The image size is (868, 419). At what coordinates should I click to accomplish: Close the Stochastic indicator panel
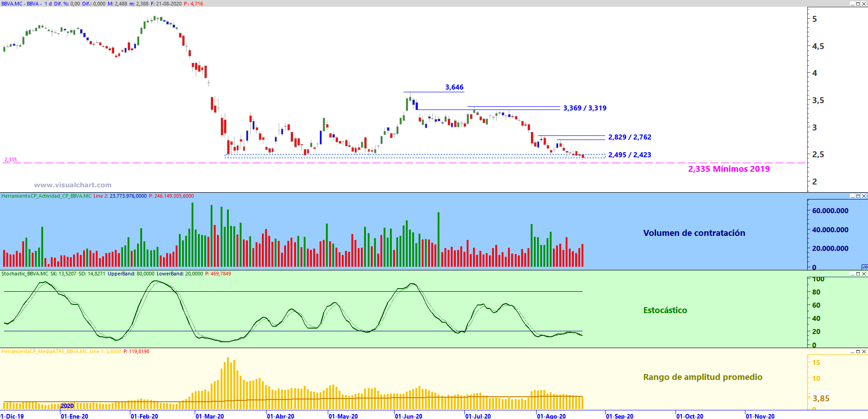pyautogui.click(x=864, y=274)
